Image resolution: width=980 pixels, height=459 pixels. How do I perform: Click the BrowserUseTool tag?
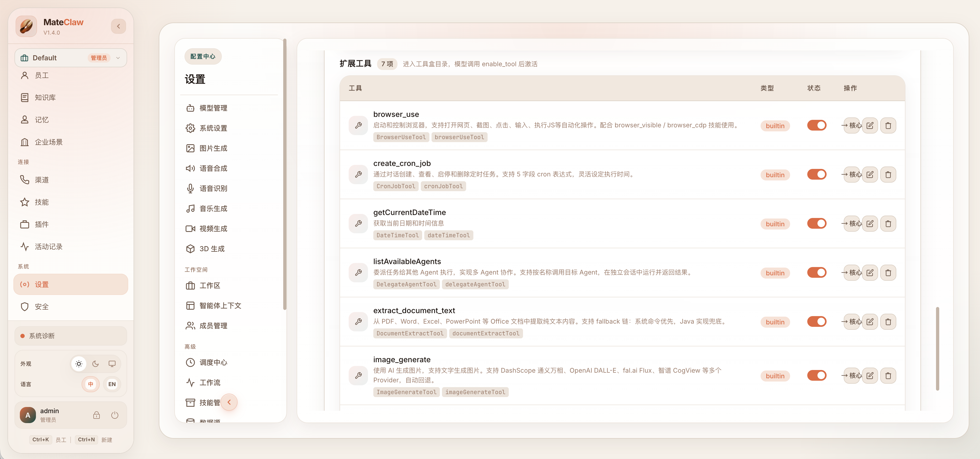[401, 137]
